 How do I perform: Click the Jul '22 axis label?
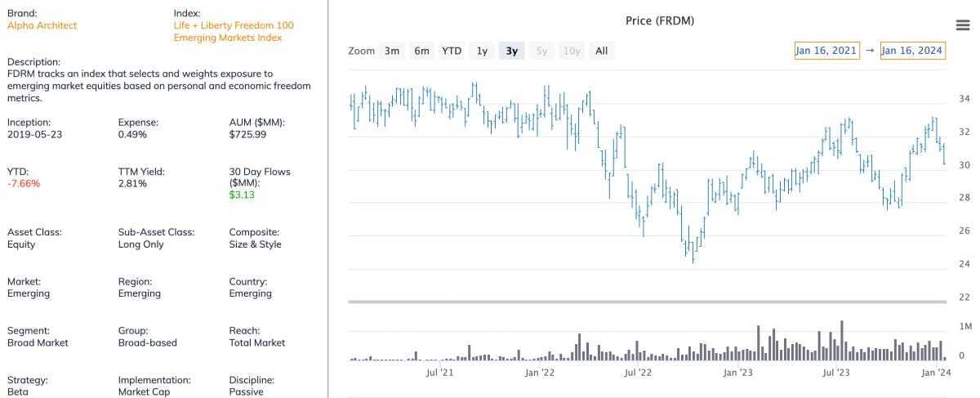(639, 373)
